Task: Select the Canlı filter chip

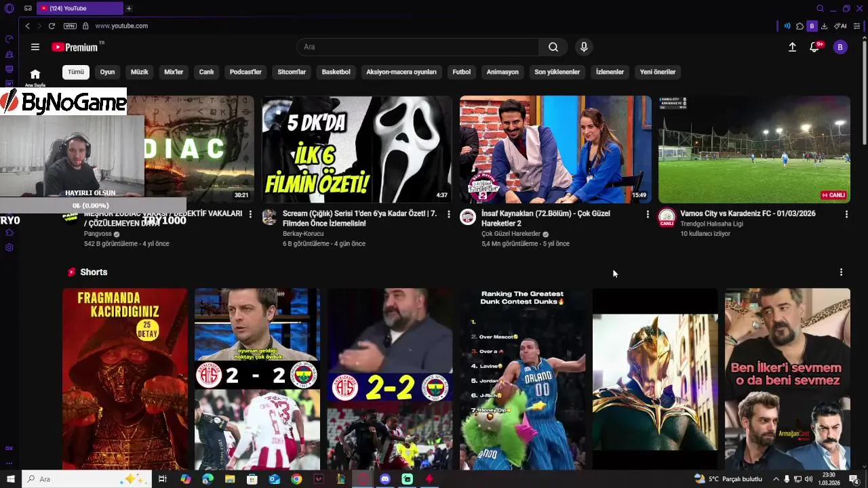Action: click(x=206, y=72)
